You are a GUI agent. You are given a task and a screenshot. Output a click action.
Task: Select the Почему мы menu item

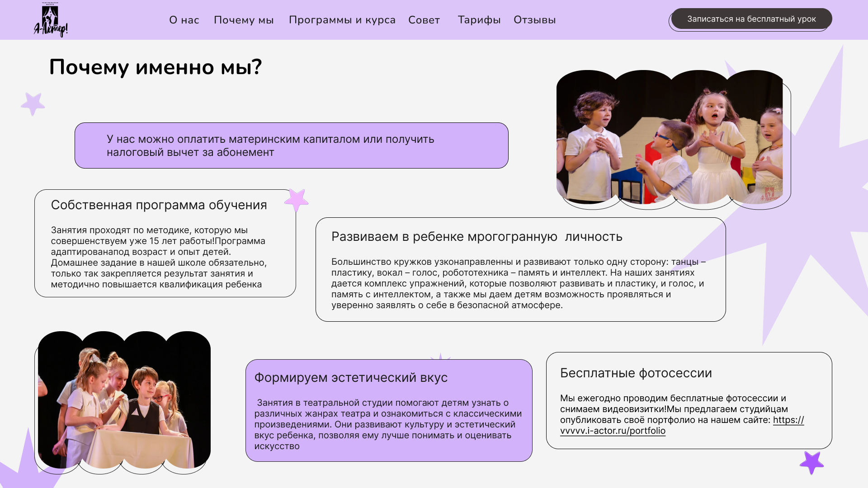click(x=244, y=20)
